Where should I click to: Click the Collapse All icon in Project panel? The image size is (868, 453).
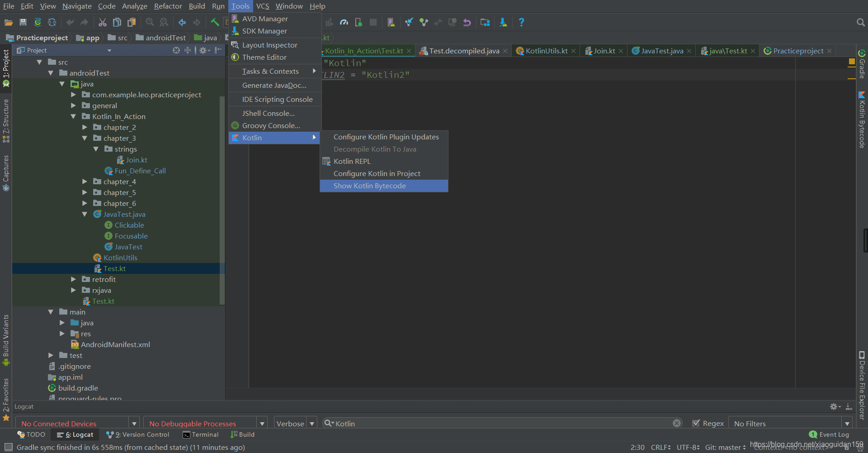tap(188, 50)
